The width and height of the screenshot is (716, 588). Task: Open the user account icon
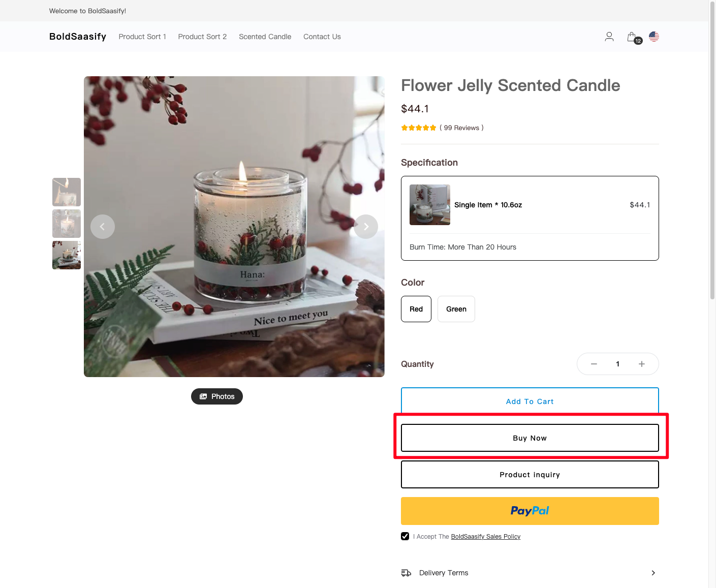coord(609,37)
